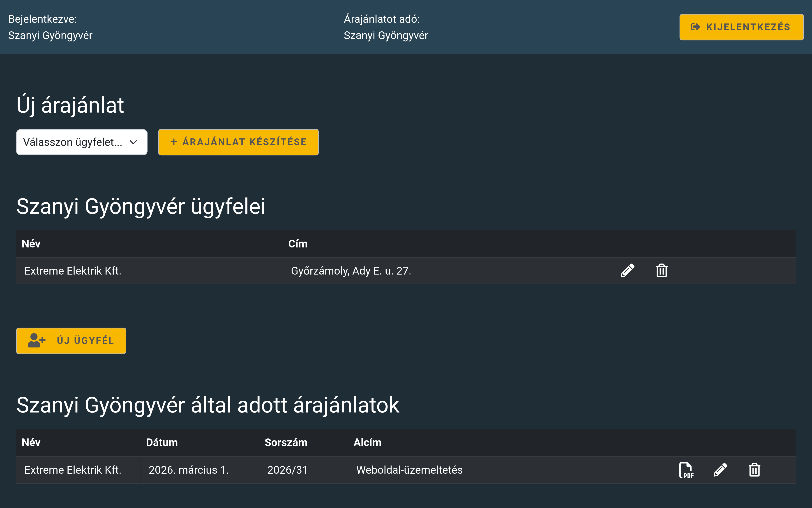Open the Válasszon ügyfelet... dropdown
812x508 pixels.
point(82,142)
